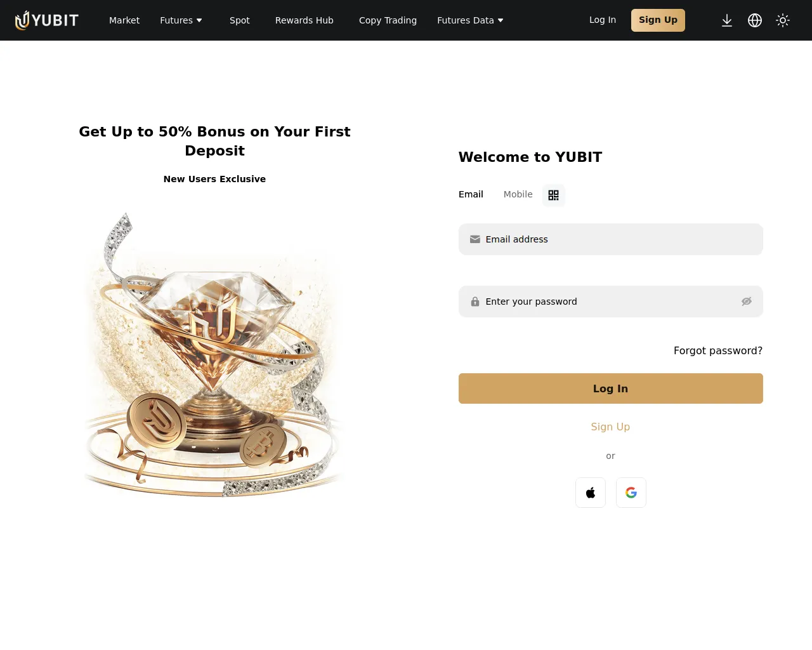Go to Copy Trading page
Viewport: 812px width, 650px height.
pos(388,20)
